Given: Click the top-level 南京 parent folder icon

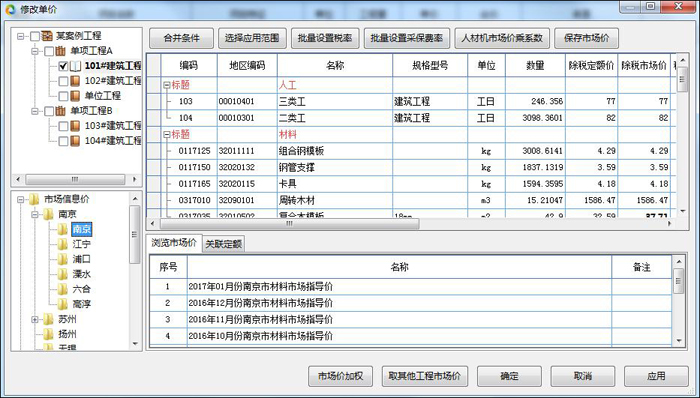Looking at the screenshot, I should [x=49, y=214].
